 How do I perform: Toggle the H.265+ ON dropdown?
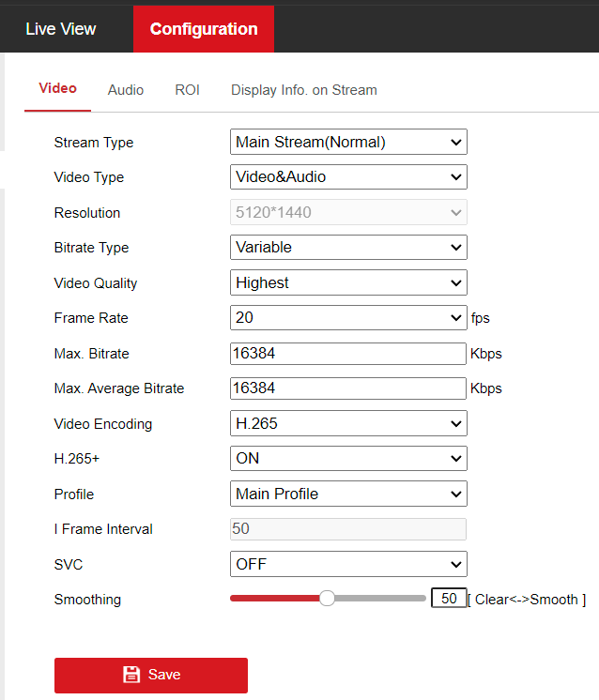point(348,459)
